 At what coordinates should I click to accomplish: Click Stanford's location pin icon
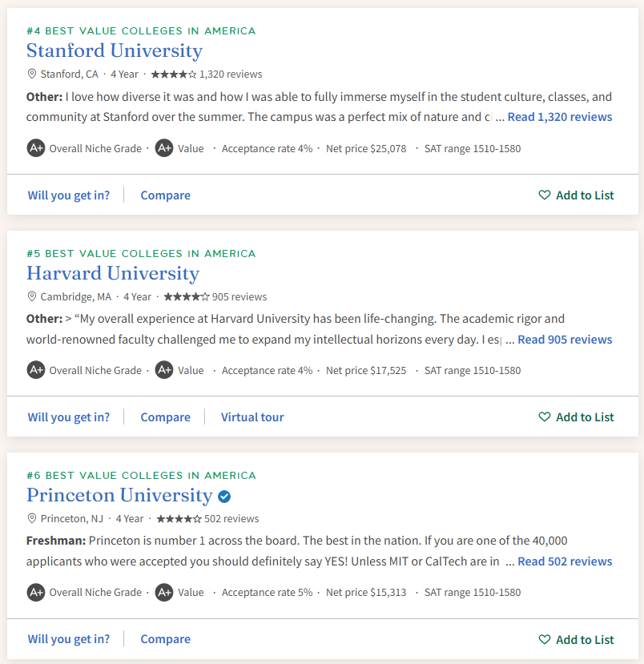[x=32, y=74]
